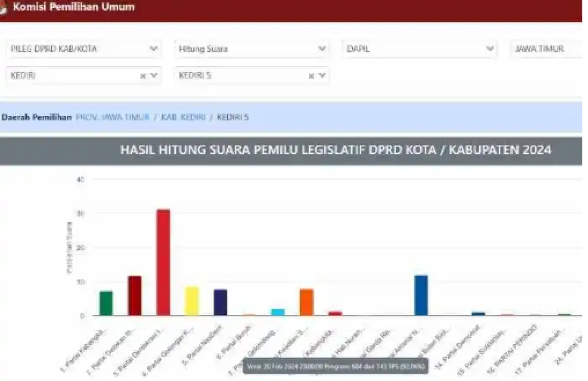Click the green bar for party 1
Viewport: 588px width, 381px height.
coord(106,303)
